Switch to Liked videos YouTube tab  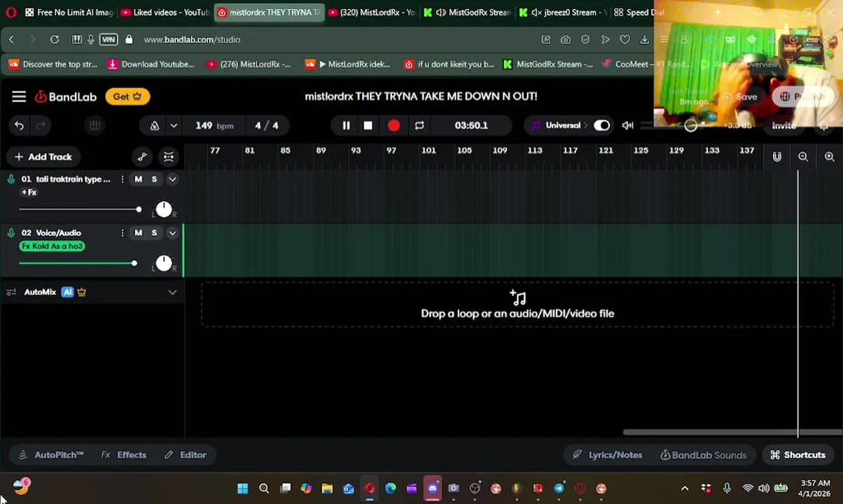165,13
